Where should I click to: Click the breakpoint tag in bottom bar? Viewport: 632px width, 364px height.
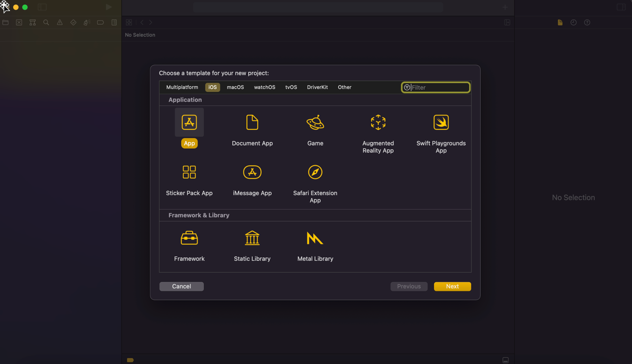pyautogui.click(x=131, y=360)
